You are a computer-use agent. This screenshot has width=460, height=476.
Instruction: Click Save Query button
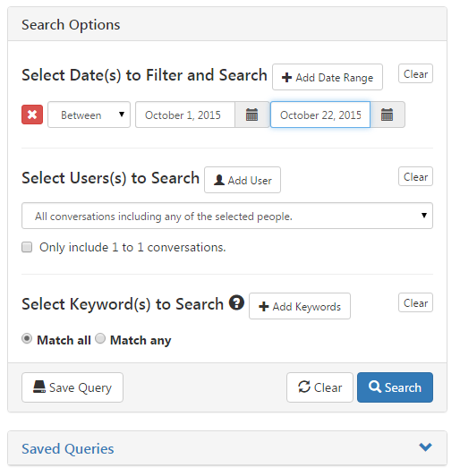point(72,387)
